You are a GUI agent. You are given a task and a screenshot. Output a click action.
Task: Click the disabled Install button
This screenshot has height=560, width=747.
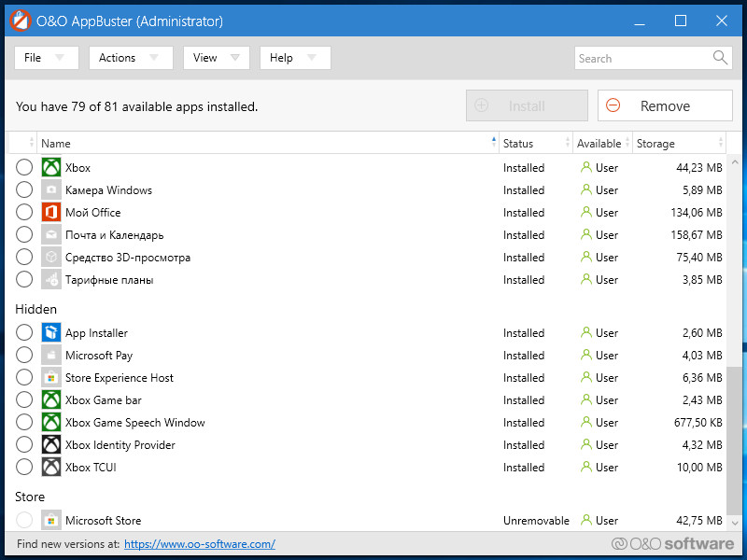527,105
